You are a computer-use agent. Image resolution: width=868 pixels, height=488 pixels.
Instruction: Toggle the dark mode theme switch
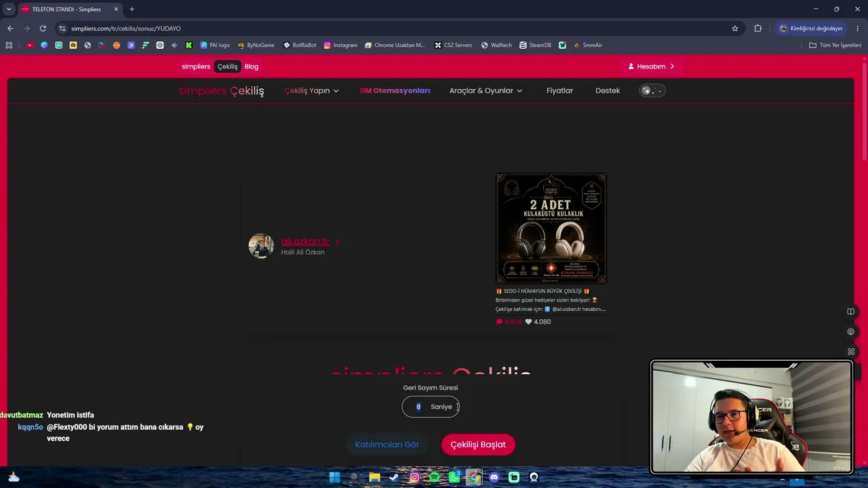click(652, 91)
